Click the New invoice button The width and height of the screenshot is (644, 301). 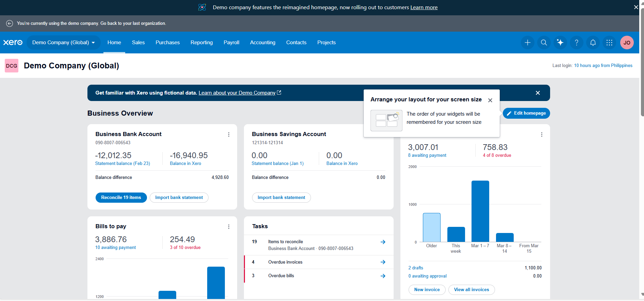click(427, 290)
